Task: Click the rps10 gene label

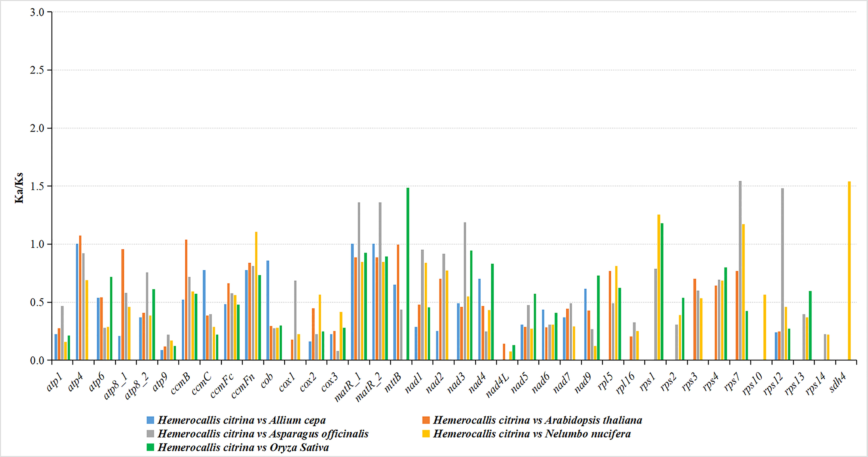Action: pyautogui.click(x=752, y=384)
